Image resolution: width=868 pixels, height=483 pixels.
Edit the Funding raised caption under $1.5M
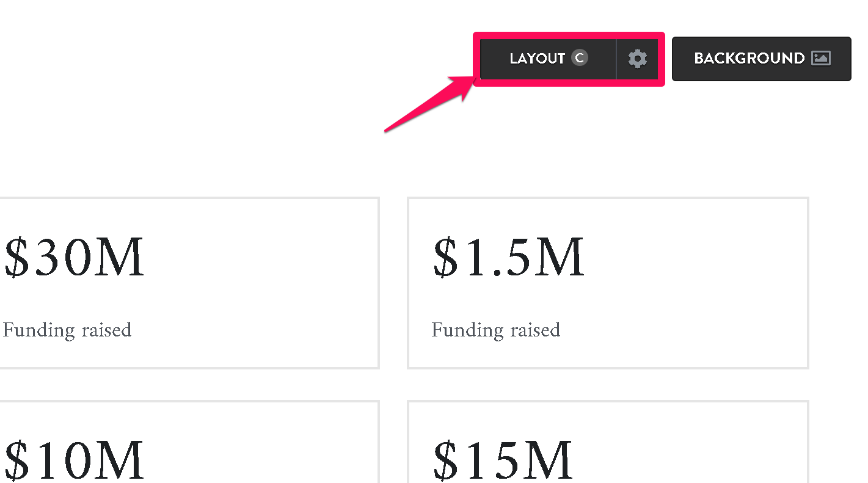coord(496,330)
